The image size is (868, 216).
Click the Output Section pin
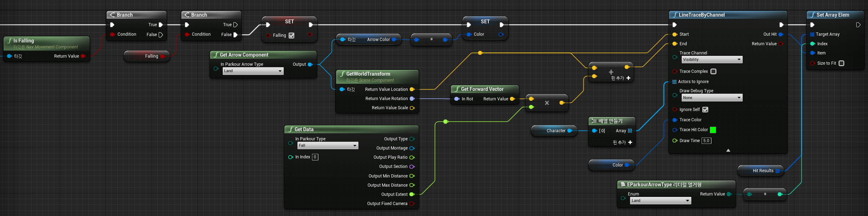click(412, 167)
